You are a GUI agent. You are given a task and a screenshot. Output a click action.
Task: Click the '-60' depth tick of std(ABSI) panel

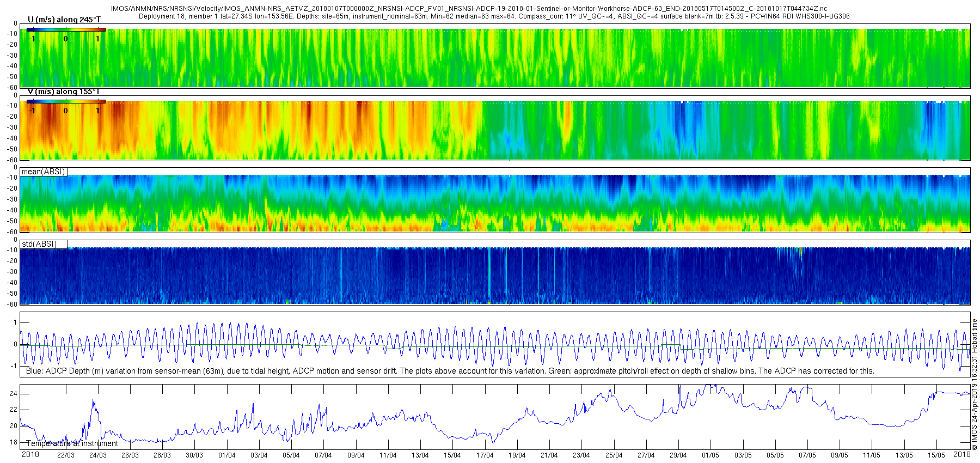click(12, 304)
